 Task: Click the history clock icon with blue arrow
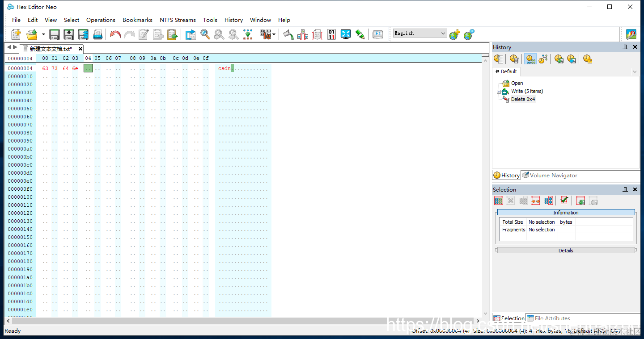[x=571, y=59]
